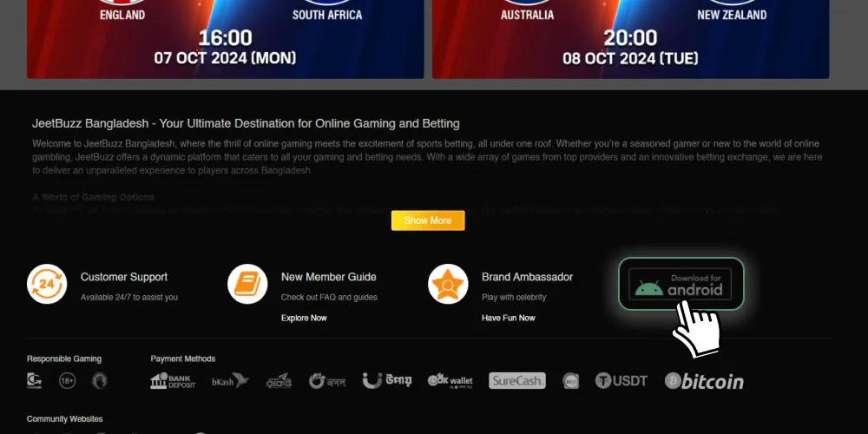Viewport: 868px width, 434px height.
Task: Select the bitcoin payment logo
Action: pos(704,381)
